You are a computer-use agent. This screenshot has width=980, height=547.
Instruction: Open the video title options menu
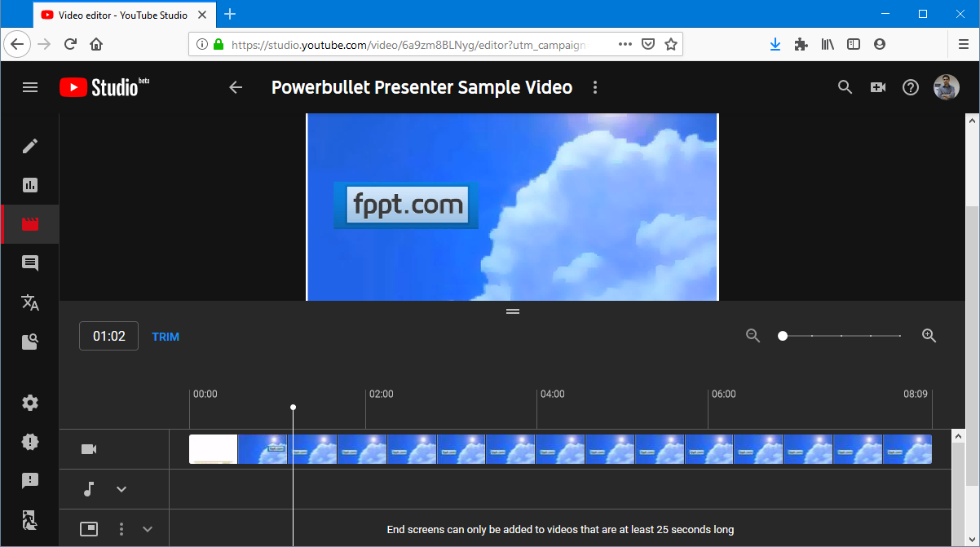pos(595,87)
